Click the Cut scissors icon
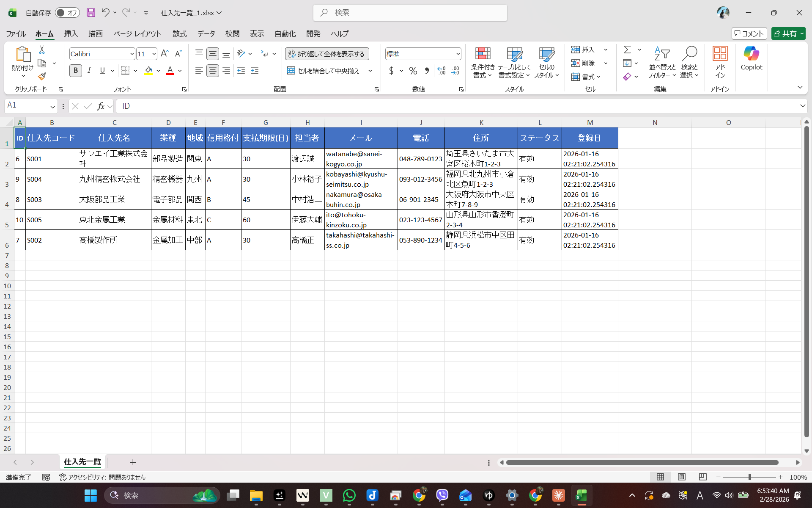812x508 pixels. tap(42, 50)
